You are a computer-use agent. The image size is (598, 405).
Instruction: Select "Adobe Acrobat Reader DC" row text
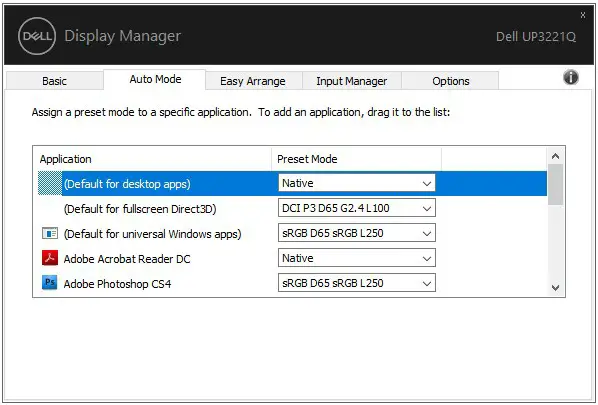pyautogui.click(x=127, y=259)
